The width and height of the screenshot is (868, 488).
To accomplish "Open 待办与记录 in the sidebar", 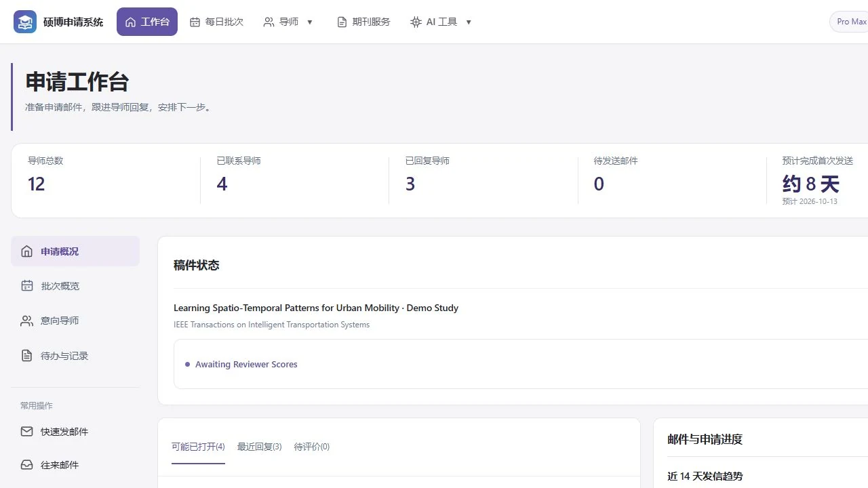I will [x=75, y=356].
